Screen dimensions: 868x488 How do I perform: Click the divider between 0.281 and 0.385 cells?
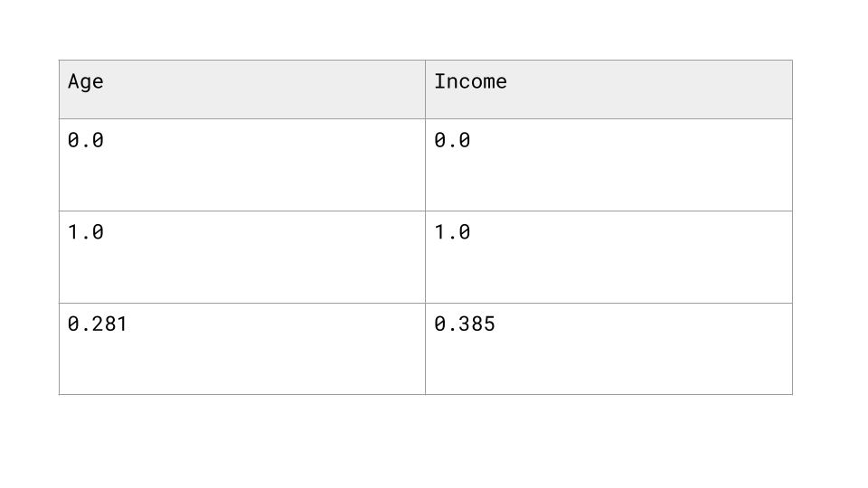pos(425,349)
